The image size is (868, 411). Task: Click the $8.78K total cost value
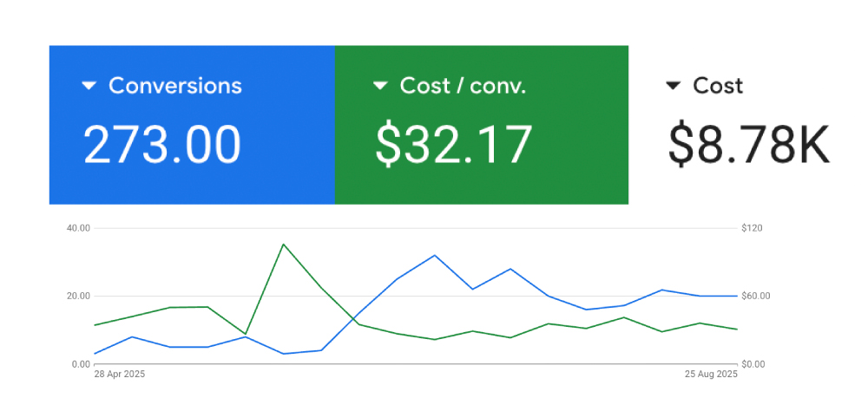coord(749,144)
